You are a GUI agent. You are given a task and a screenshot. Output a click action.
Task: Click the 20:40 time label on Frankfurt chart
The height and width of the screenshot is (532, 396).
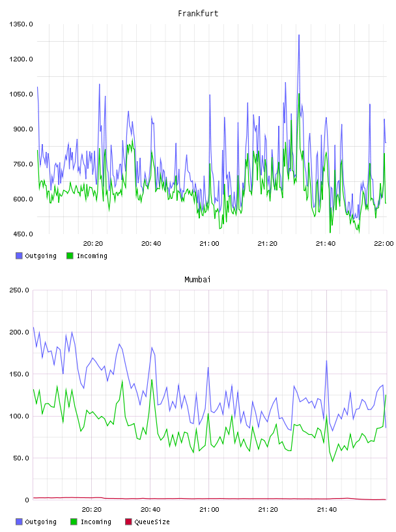151,243
